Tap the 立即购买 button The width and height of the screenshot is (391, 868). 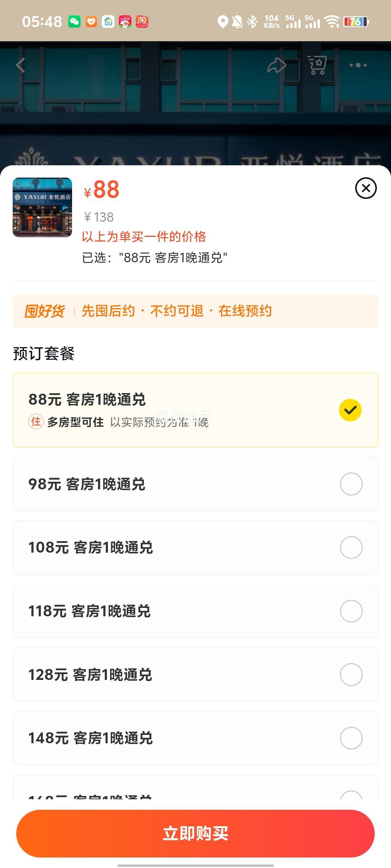coord(195,834)
